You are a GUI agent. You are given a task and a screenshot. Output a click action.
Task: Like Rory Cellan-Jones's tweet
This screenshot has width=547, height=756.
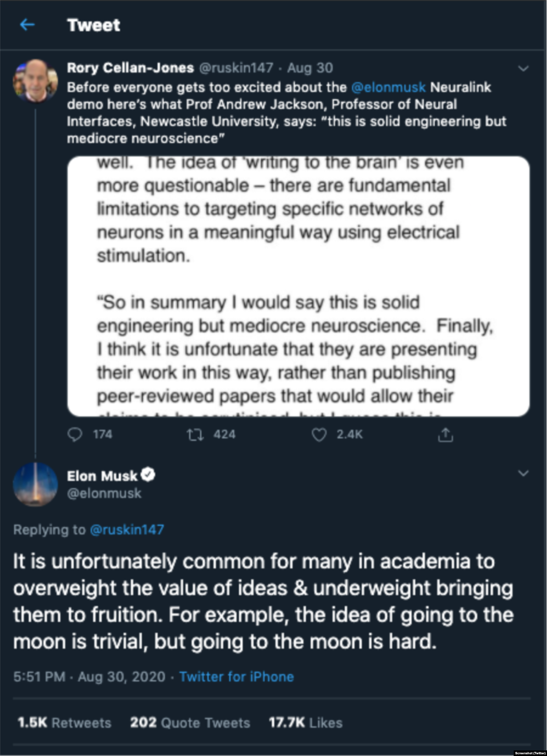tap(319, 435)
